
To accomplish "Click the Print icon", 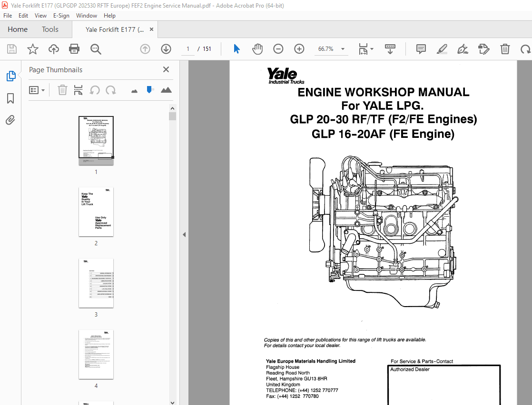I will tap(74, 48).
